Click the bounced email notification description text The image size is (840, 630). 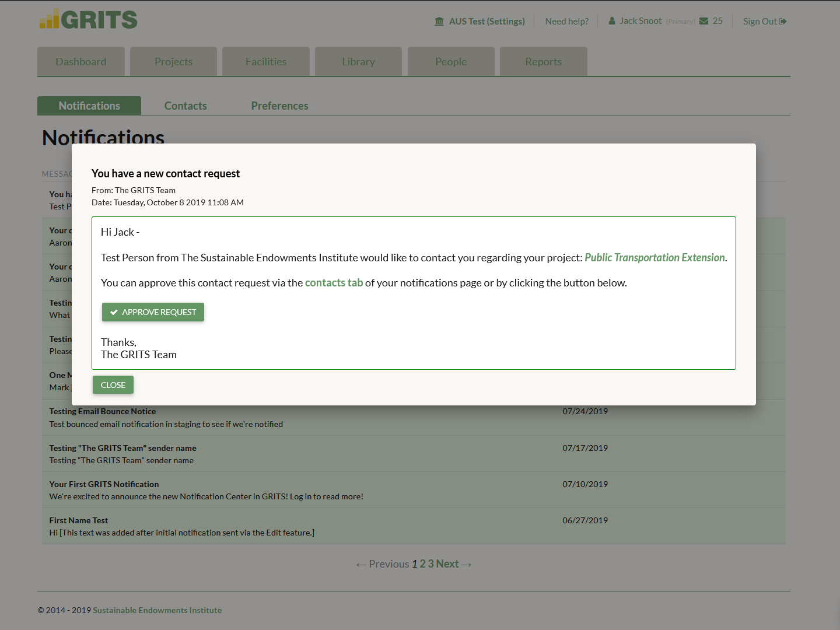(x=166, y=424)
